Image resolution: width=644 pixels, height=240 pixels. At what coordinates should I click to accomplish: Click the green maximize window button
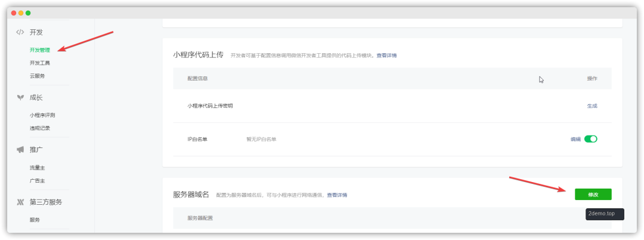(x=29, y=13)
